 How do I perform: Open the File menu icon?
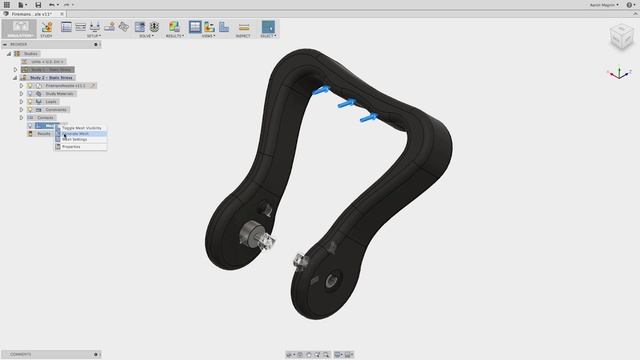(x=21, y=5)
